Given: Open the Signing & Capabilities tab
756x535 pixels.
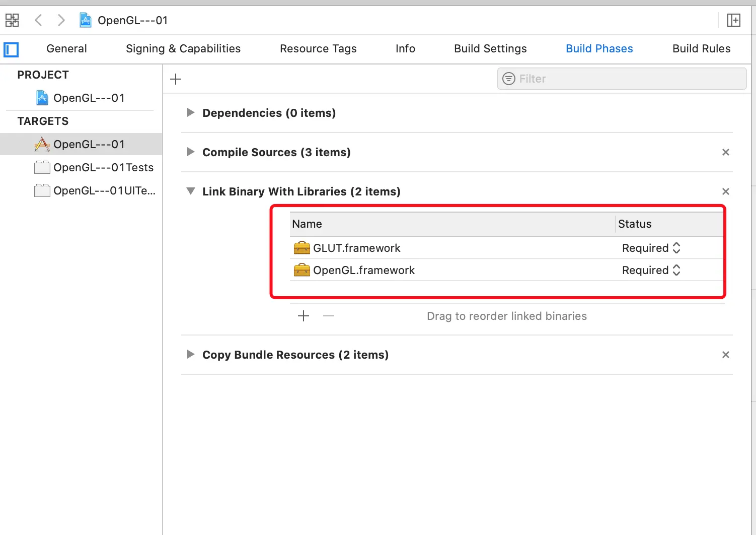Looking at the screenshot, I should [x=183, y=49].
